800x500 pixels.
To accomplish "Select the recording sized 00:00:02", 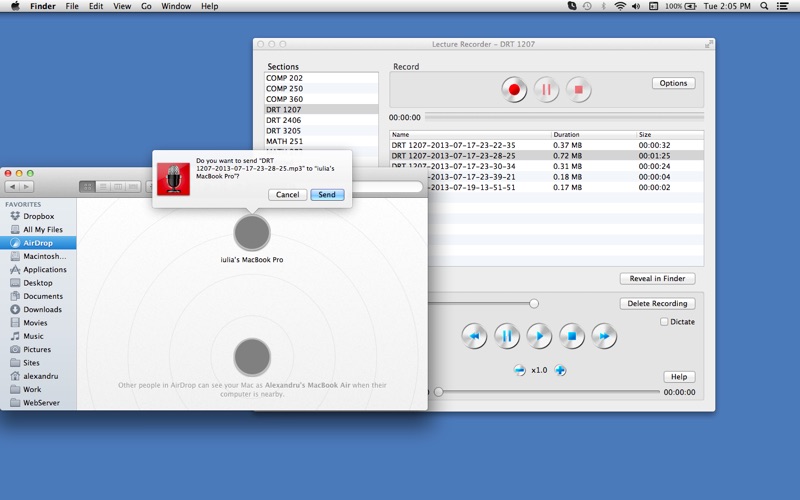I will click(x=566, y=187).
